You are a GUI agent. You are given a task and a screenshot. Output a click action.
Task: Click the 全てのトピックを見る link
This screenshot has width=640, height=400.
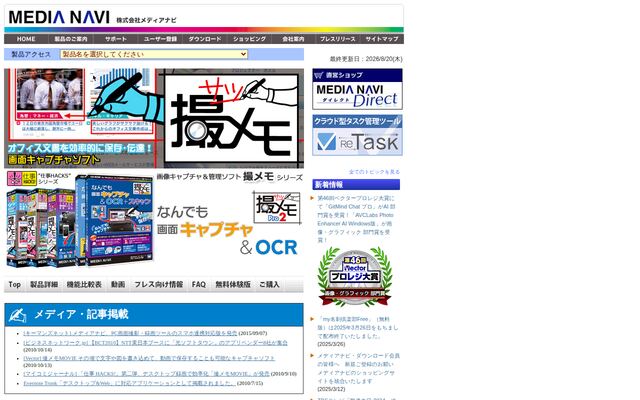click(374, 172)
